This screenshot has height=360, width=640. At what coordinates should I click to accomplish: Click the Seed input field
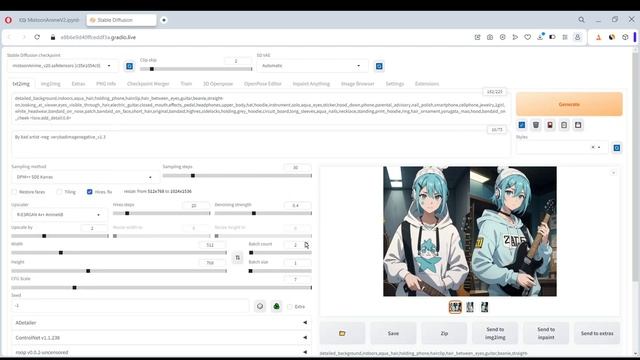pos(130,306)
